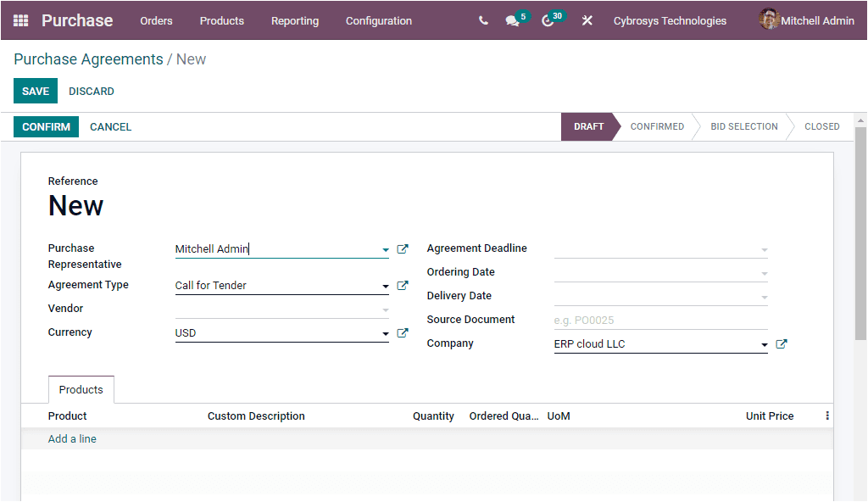Open ERP cloud LLC company external link icon

pyautogui.click(x=782, y=343)
